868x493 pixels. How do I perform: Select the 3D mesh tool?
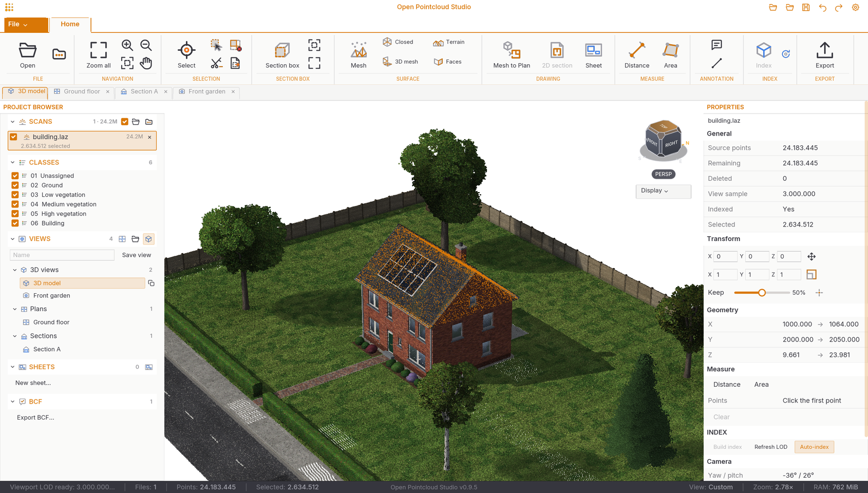click(x=400, y=62)
